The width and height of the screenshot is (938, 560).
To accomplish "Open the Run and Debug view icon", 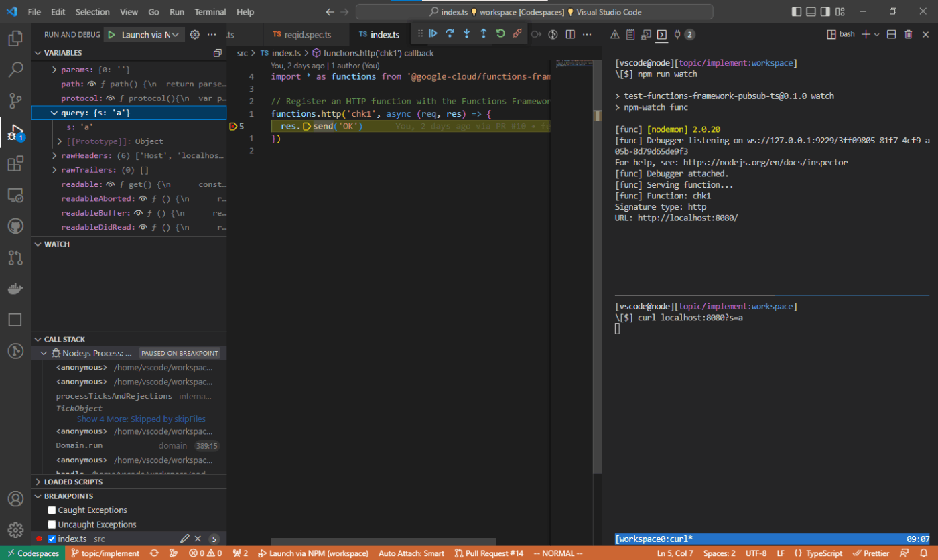I will (x=15, y=132).
